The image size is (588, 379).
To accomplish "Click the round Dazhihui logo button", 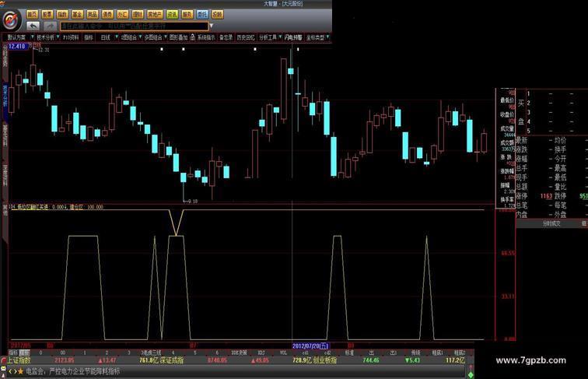I will click(x=12, y=20).
